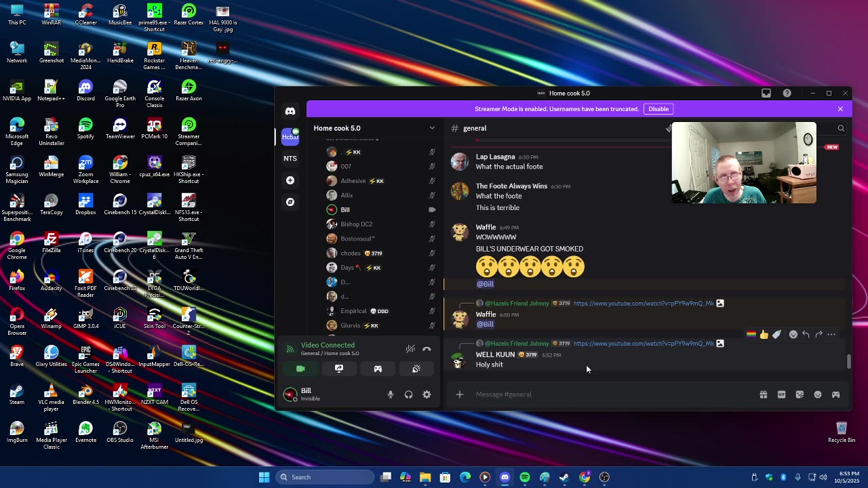Select OBS Studio desktop shortcut
The width and height of the screenshot is (868, 488).
coord(120,432)
